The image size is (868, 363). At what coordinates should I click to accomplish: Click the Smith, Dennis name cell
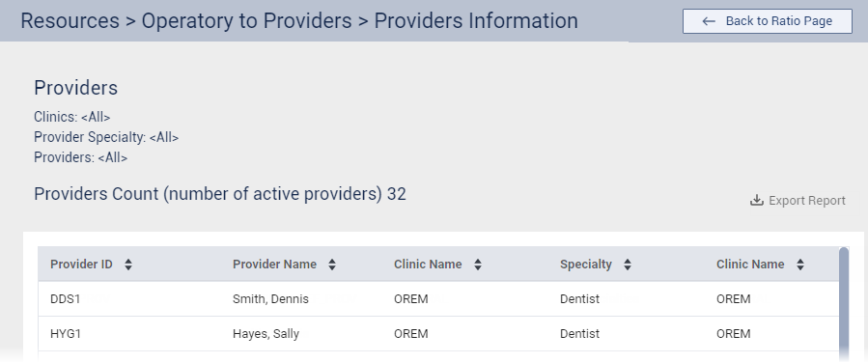coord(270,299)
